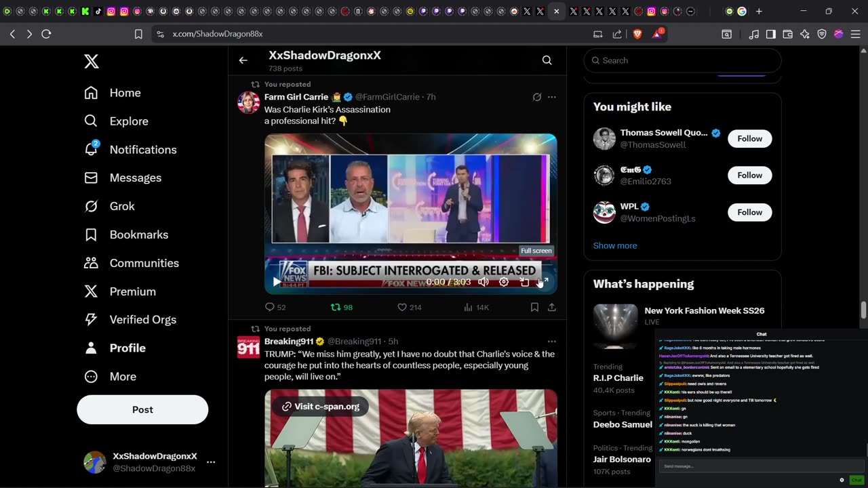
Task: Share Farm Girl Carrie's post
Action: click(552, 307)
